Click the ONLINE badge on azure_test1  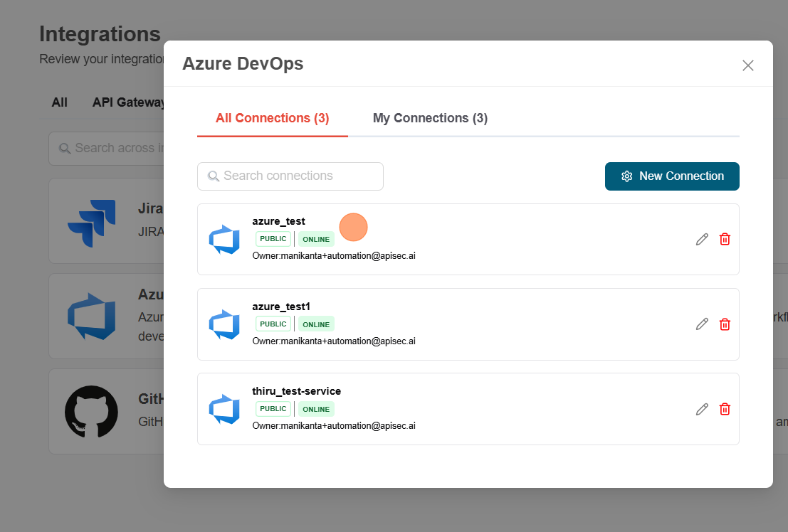(316, 324)
